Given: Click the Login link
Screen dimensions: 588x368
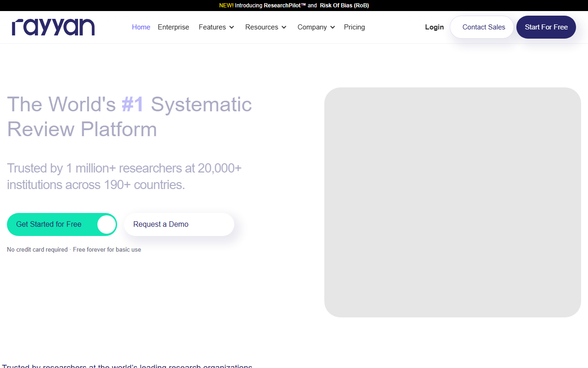Looking at the screenshot, I should [x=434, y=27].
